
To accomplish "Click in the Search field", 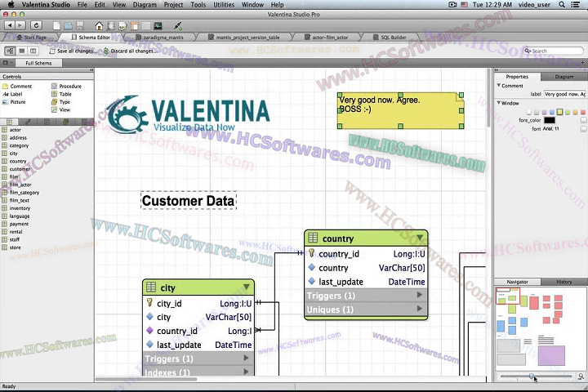I will (x=553, y=51).
